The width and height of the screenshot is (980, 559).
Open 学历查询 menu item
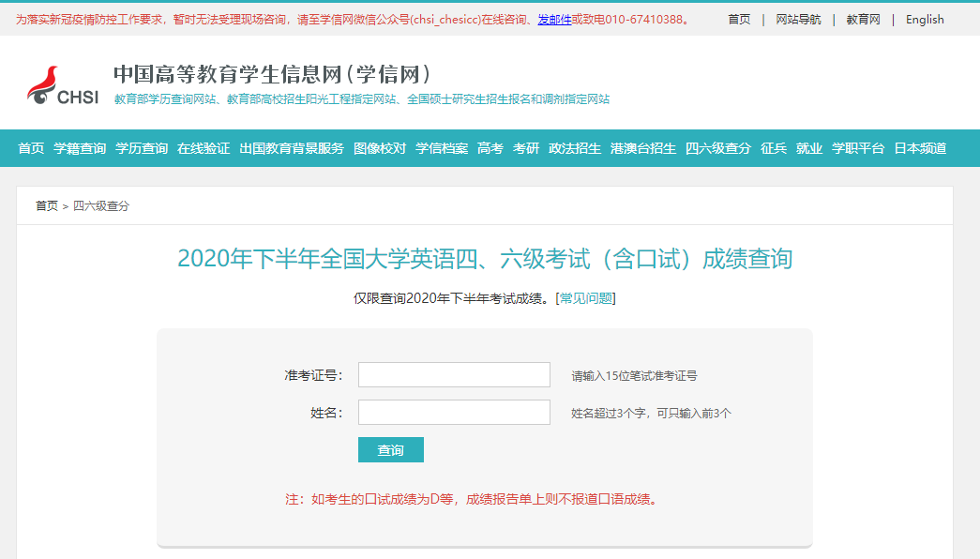[142, 148]
